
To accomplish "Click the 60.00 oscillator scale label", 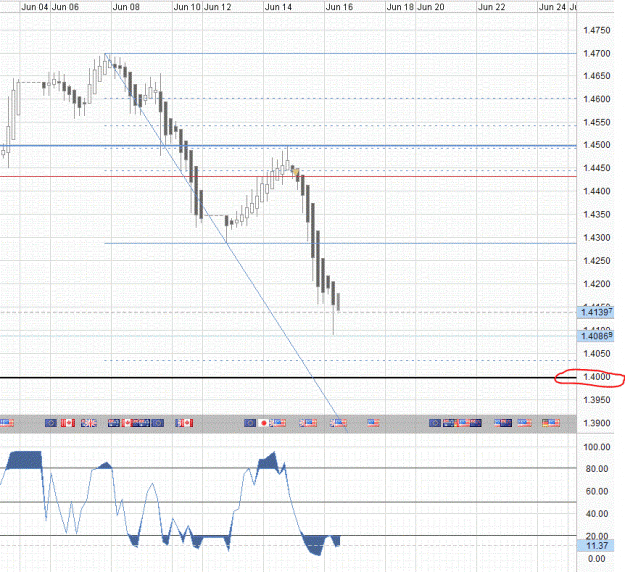I will 597,491.
